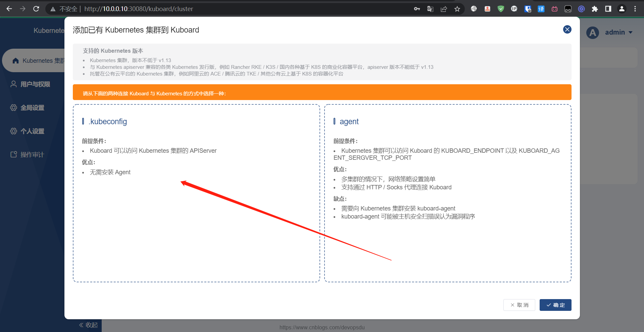Click the text 需要向 Kubernetes 集群安装 kuboard-agent

tap(398, 208)
